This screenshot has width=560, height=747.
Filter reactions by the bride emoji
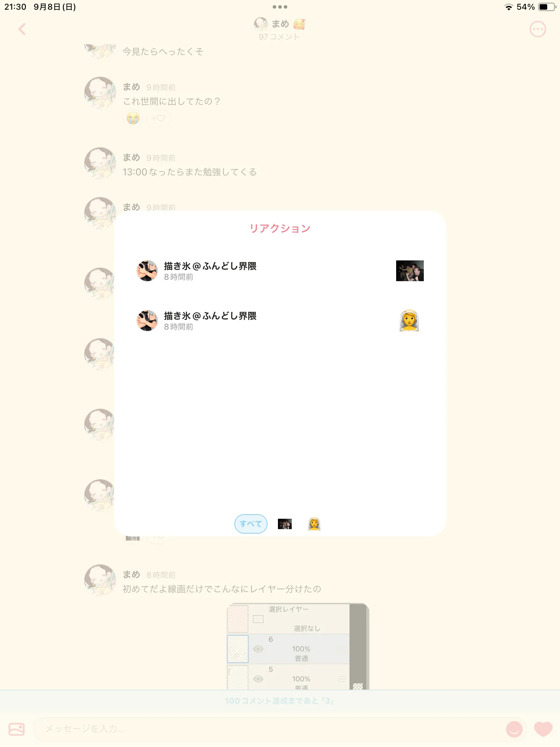314,524
